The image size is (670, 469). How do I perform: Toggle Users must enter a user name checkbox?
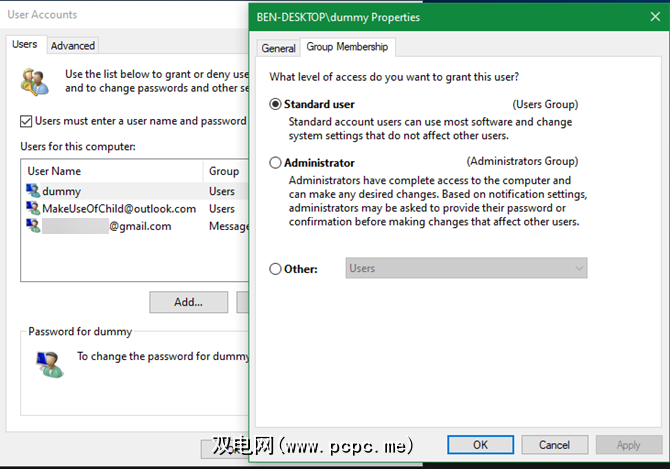[x=26, y=121]
